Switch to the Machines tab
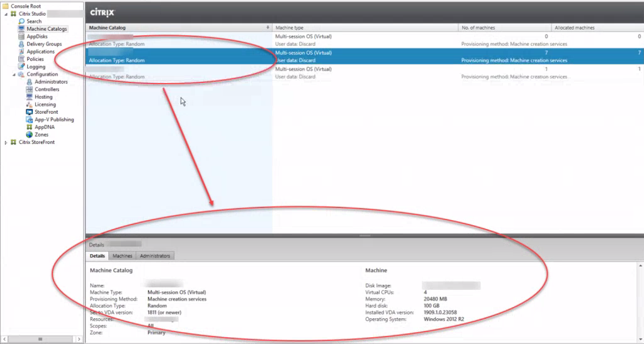 122,256
